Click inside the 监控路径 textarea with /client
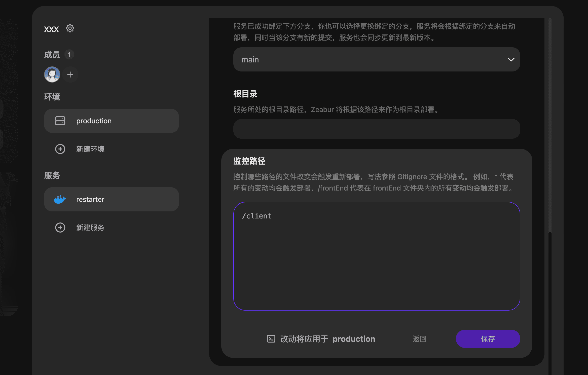 (377, 256)
